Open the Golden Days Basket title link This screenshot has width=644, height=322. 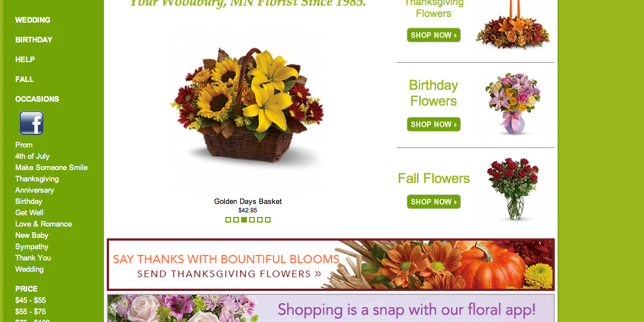247,201
